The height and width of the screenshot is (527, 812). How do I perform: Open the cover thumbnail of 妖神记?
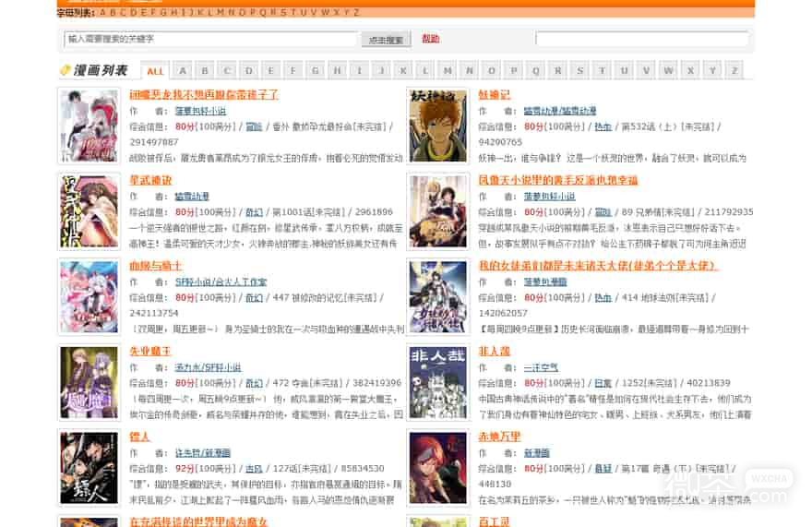pyautogui.click(x=438, y=126)
